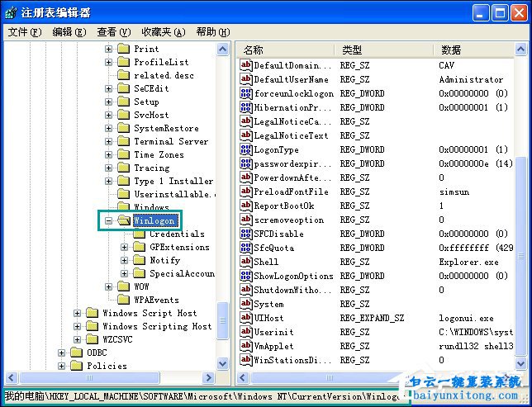
Task: Select the Type 1 Installer key
Action: click(173, 181)
